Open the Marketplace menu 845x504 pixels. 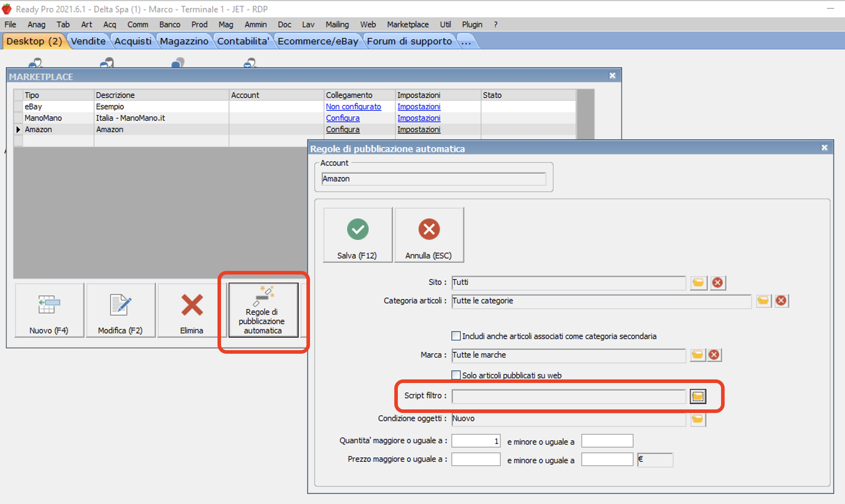[x=408, y=24]
